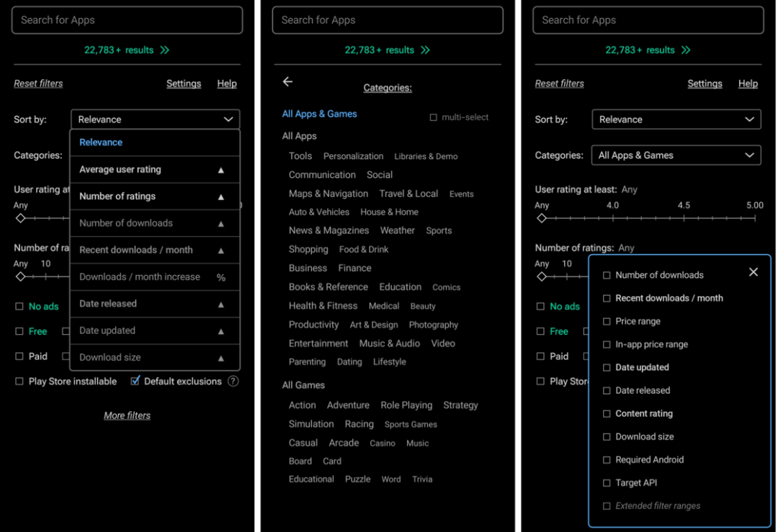
Task: Check Paid filter in left panel
Action: pos(19,356)
